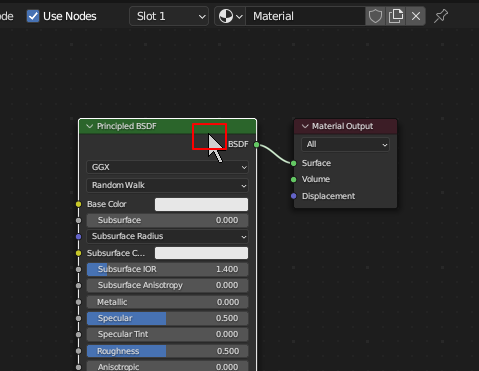Click the Base Color input socket
The image size is (479, 371).
[78, 204]
